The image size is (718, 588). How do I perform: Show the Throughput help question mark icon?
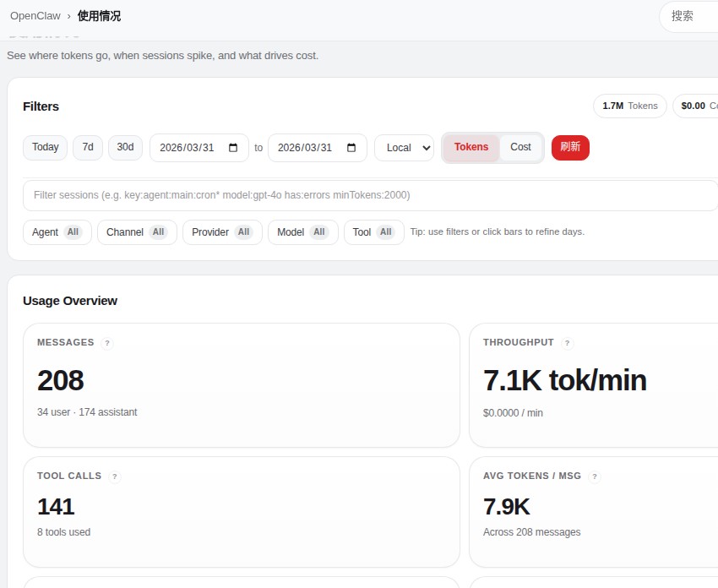pyautogui.click(x=568, y=343)
